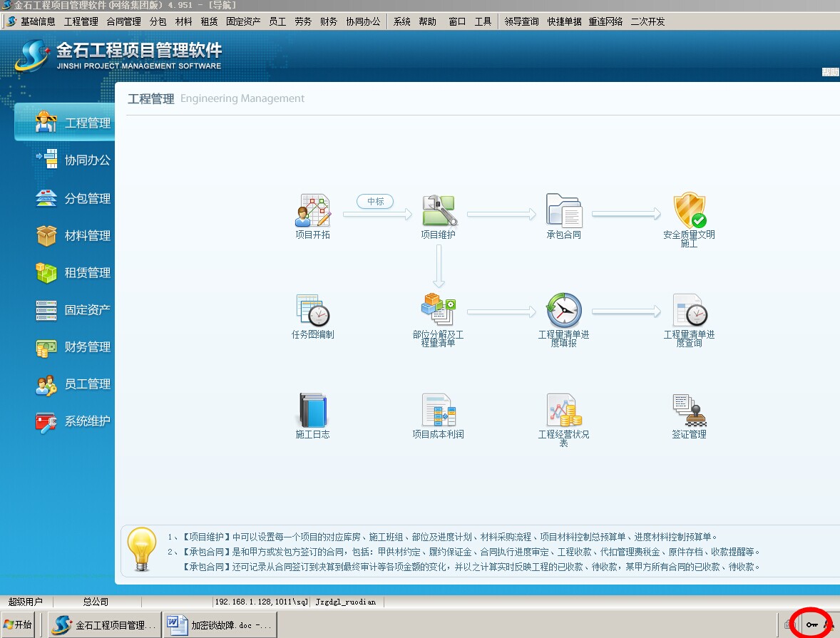Open 项目成本利润 report icon
The height and width of the screenshot is (638, 840).
[439, 411]
